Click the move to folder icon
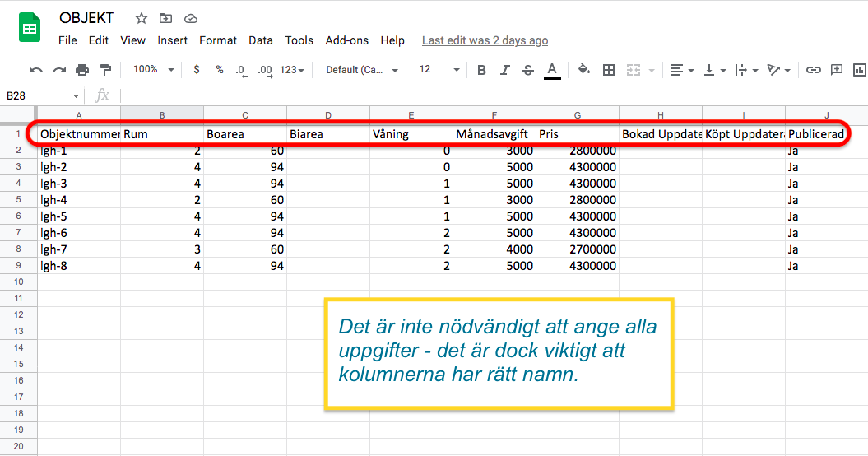 (x=166, y=18)
